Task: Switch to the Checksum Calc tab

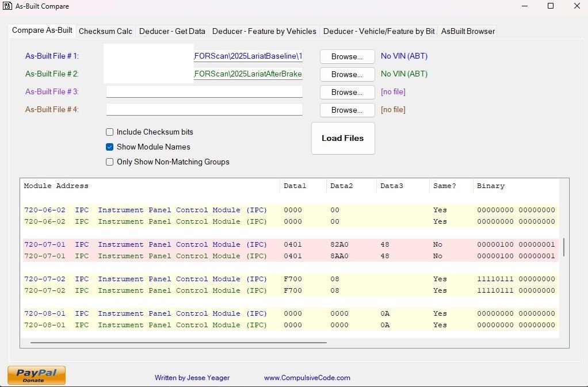Action: pos(105,31)
